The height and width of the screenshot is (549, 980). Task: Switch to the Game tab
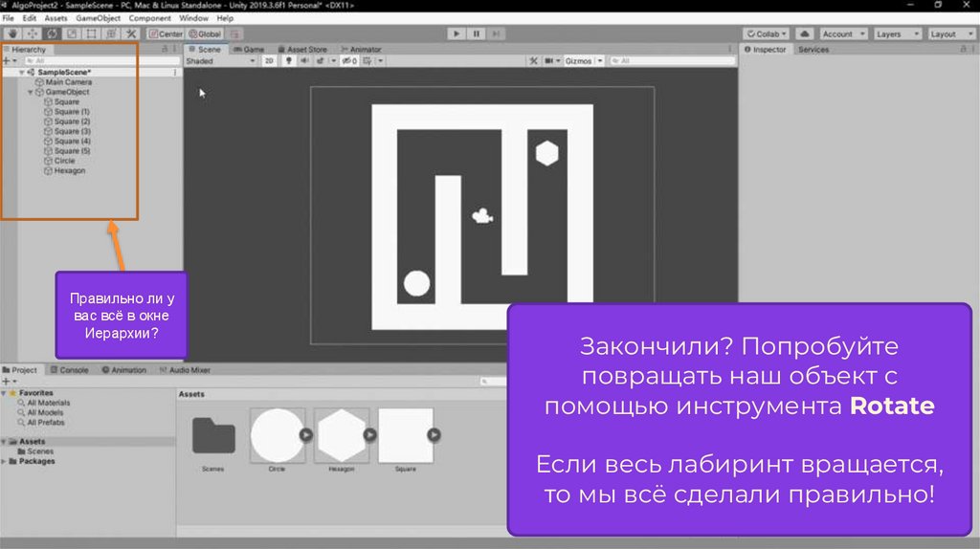click(249, 50)
